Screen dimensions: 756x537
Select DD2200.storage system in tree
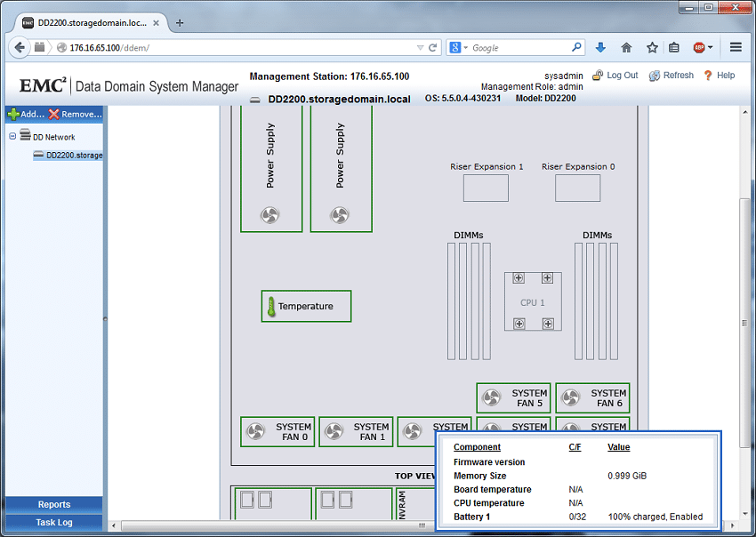click(x=68, y=155)
